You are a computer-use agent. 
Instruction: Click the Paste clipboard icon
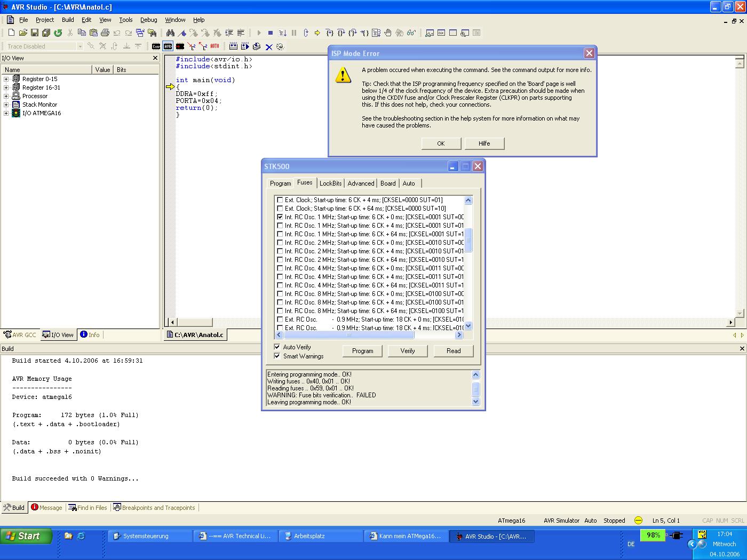tap(93, 33)
